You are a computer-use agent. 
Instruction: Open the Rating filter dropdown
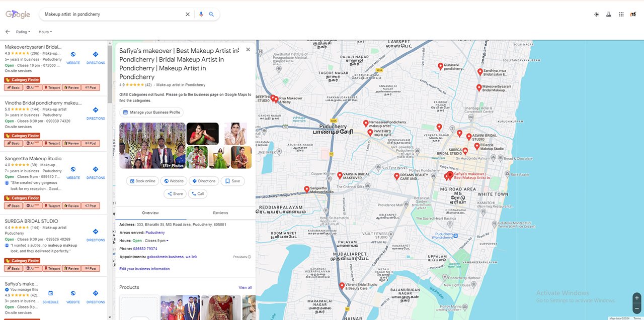(x=23, y=32)
